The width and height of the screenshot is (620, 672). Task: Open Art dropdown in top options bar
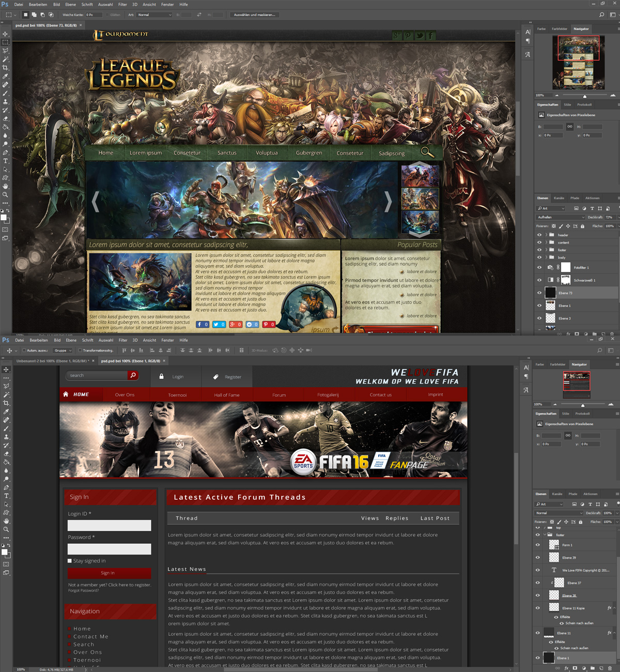point(154,14)
